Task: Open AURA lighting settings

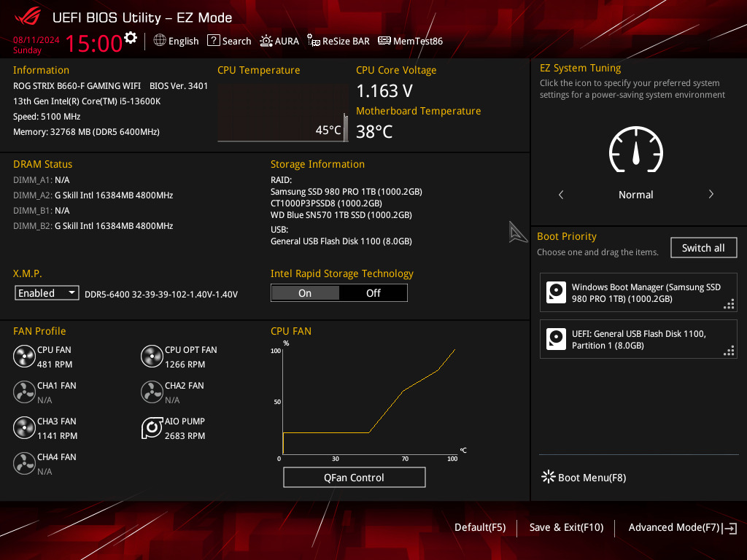Action: click(287, 41)
